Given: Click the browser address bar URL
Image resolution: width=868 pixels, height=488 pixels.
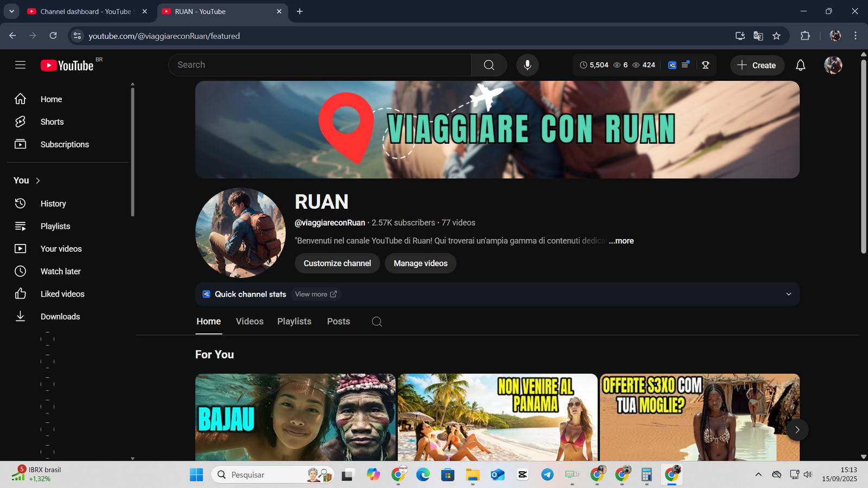Looking at the screenshot, I should point(164,36).
